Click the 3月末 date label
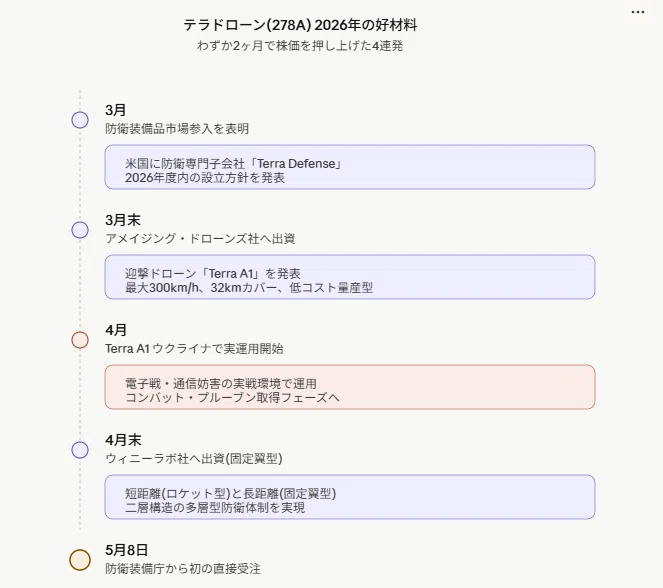Viewport: 663px width, 588px height. (123, 220)
